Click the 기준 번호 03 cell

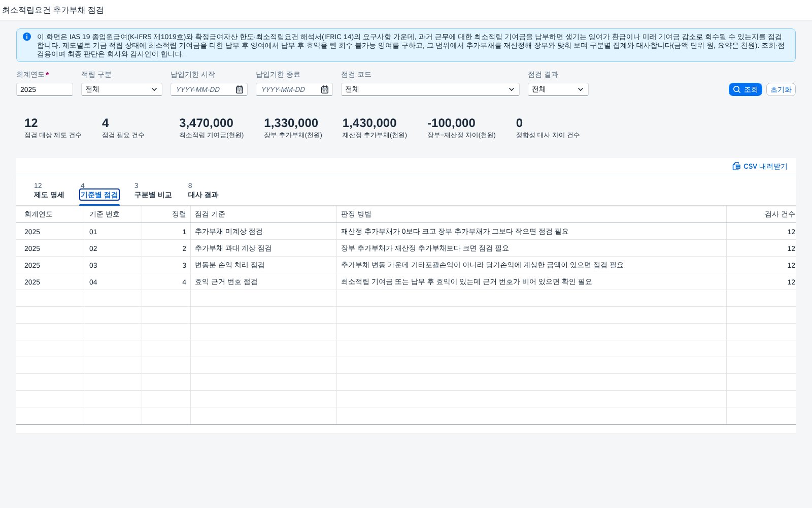114,265
